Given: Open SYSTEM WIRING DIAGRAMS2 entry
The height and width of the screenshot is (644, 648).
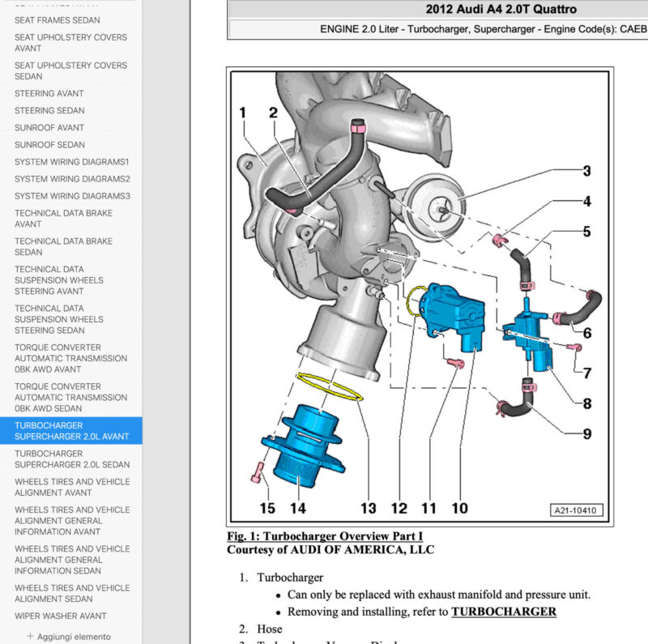Looking at the screenshot, I should pos(71,179).
